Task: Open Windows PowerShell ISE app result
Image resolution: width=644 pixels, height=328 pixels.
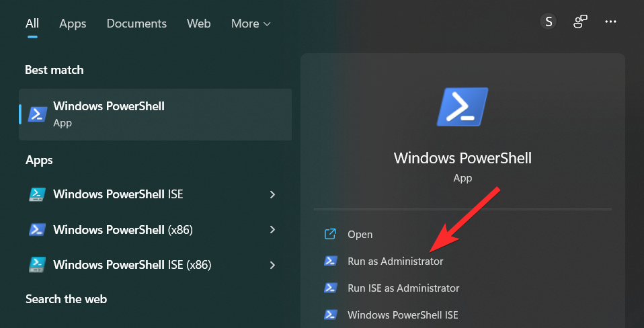Action: [155, 194]
